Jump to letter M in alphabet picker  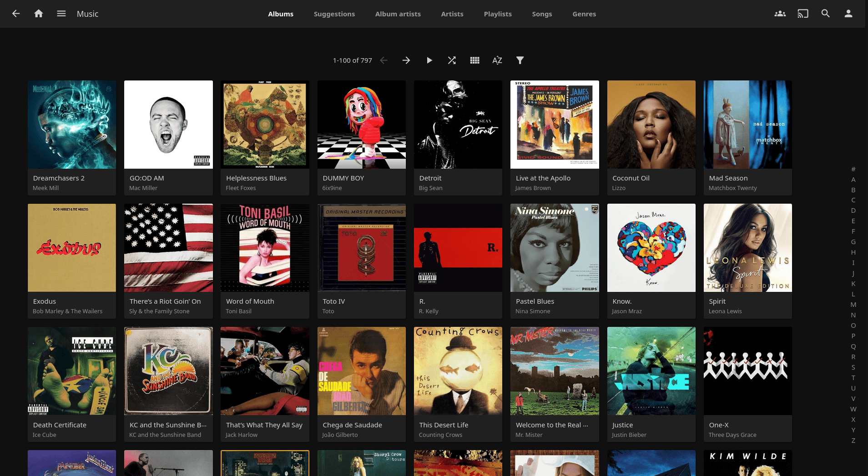click(x=853, y=305)
